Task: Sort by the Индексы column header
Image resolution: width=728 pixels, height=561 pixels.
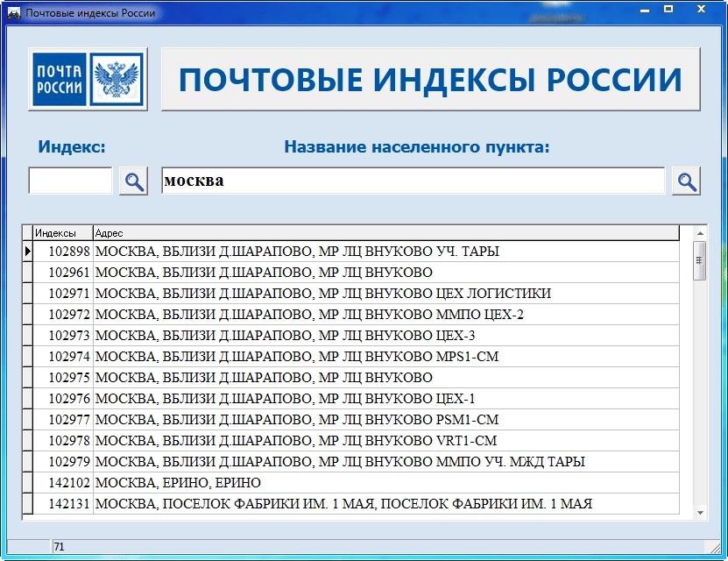Action: click(63, 233)
